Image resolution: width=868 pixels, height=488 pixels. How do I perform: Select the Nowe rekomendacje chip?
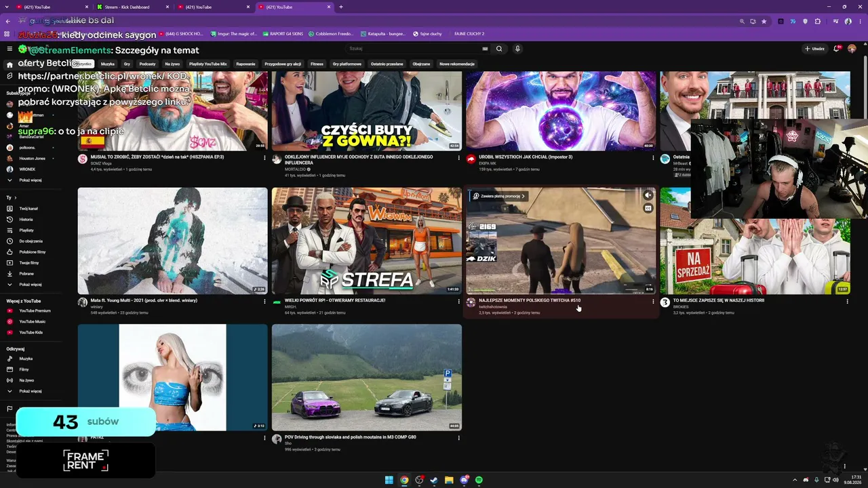click(457, 64)
